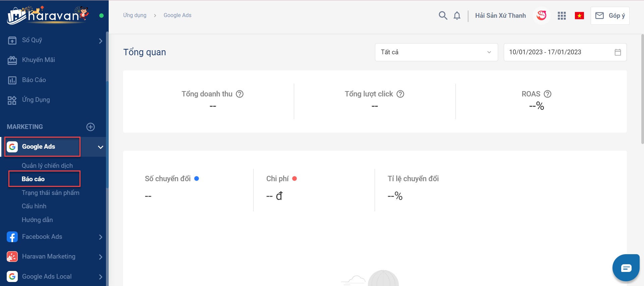Add a marketing channel with plus icon
Screen dimensions: 644x286
[91, 127]
